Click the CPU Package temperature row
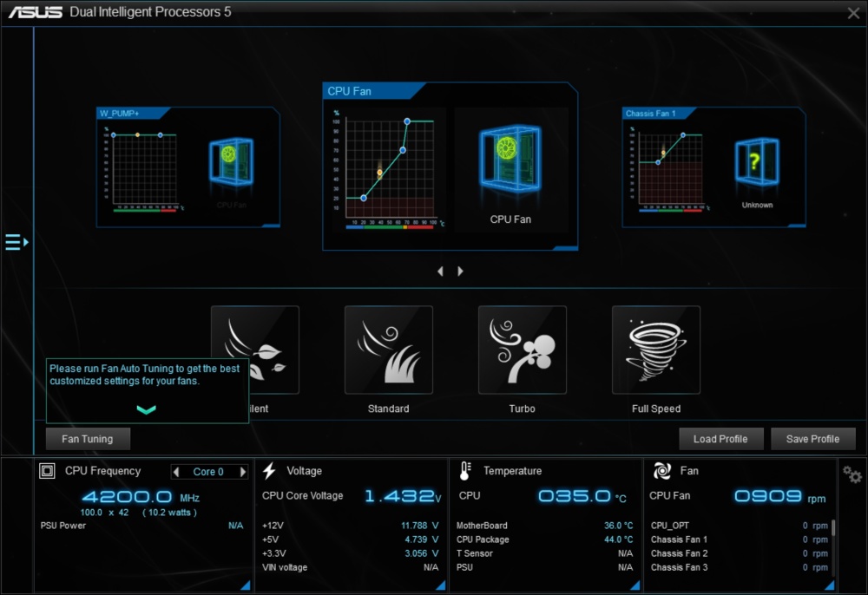This screenshot has height=595, width=868. tap(545, 539)
